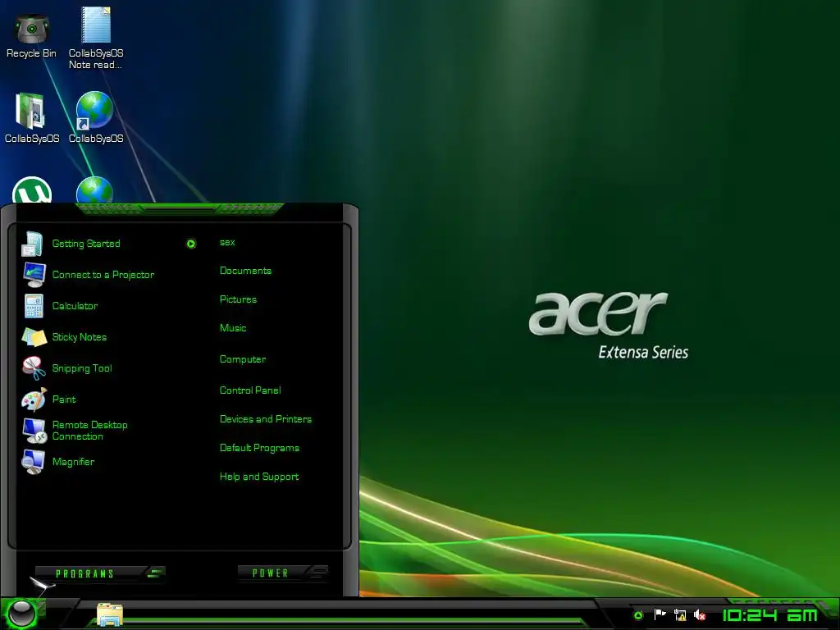Open the CollabSysOS folder desktop icon
This screenshot has height=630, width=840.
coord(32,118)
